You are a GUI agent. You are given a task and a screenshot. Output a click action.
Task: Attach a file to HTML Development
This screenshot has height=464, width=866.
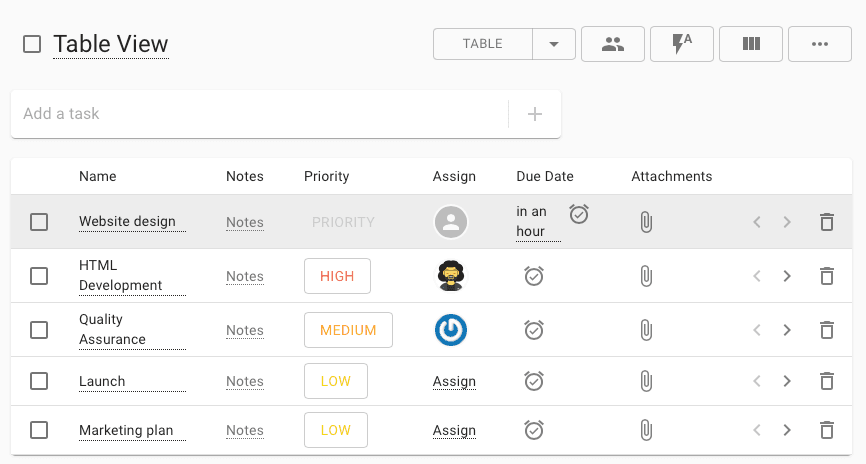point(646,276)
